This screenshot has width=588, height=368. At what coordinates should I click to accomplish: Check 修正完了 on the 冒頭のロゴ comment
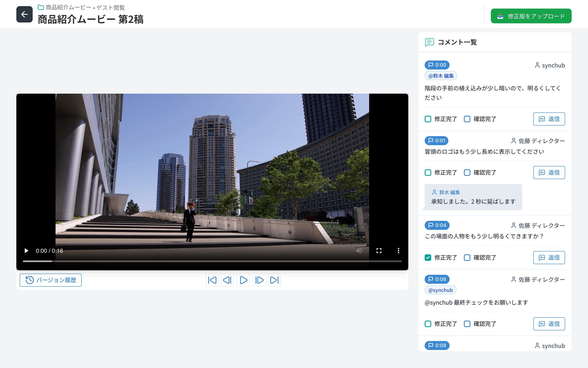(428, 173)
